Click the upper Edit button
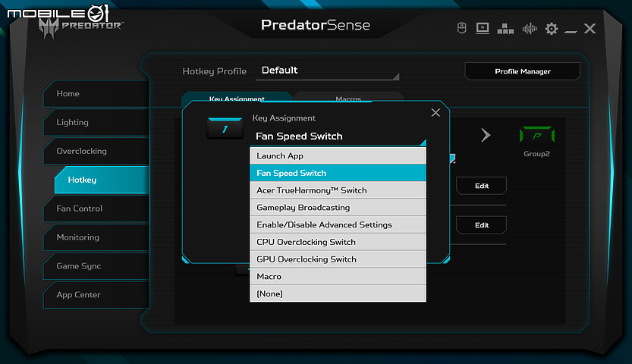This screenshot has height=364, width=632. (481, 186)
